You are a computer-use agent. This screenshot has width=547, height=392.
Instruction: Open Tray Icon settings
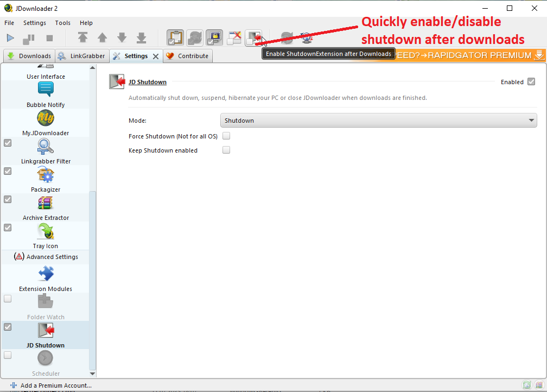[46, 236]
